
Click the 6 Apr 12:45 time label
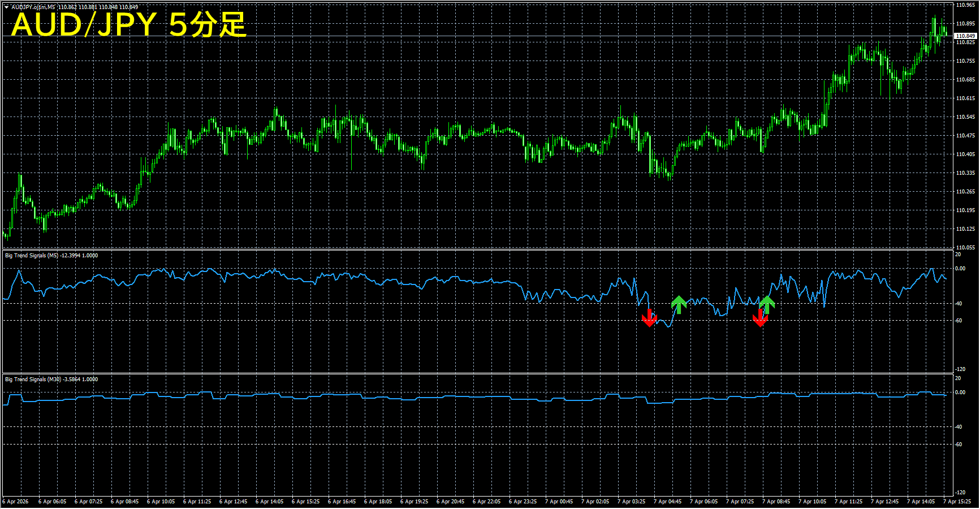(x=234, y=502)
